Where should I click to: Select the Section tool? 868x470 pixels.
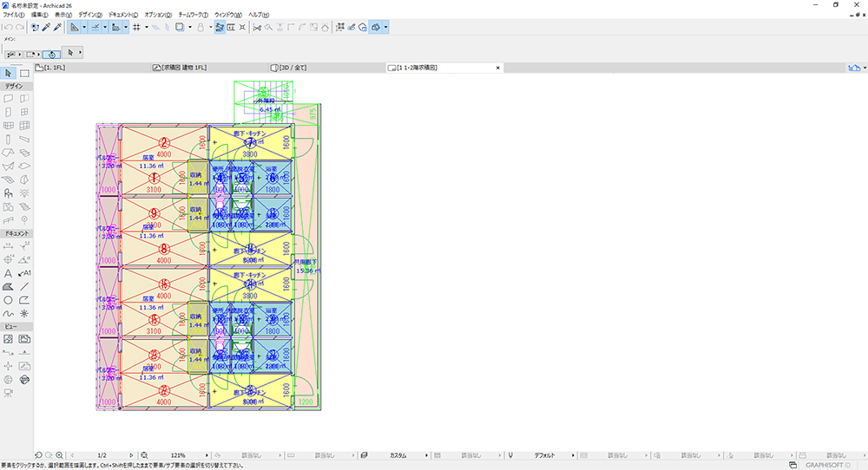[x=9, y=353]
